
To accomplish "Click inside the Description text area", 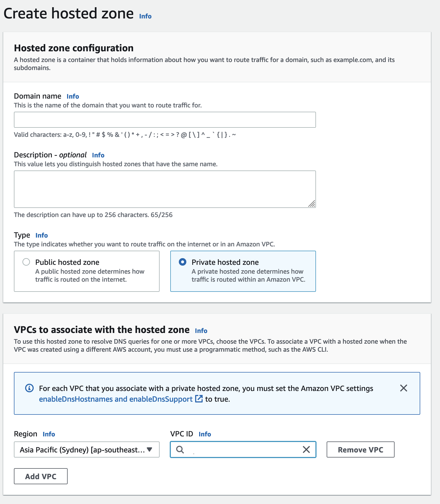I will point(164,188).
